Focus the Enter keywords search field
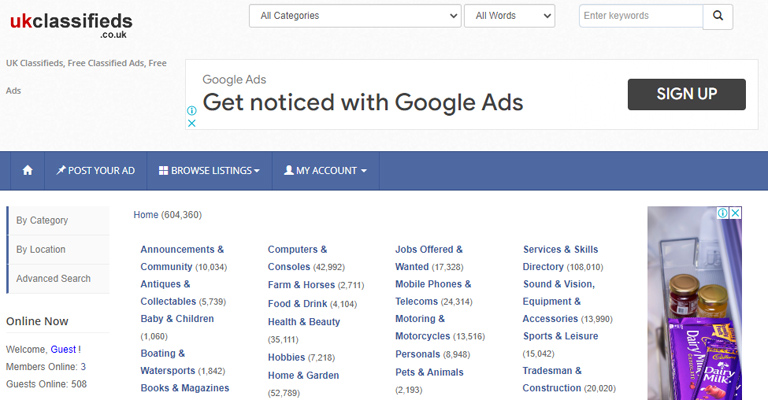768x400 pixels. point(640,16)
